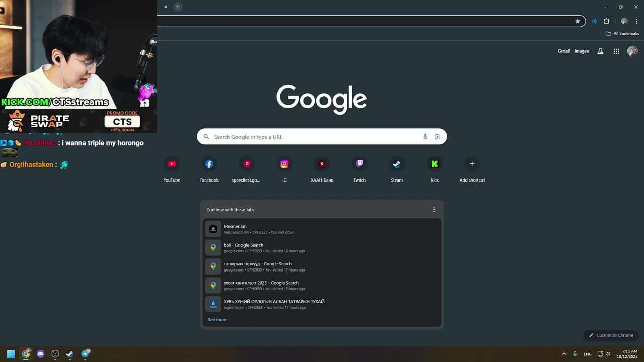Resume the Mesmerism tab
The width and height of the screenshot is (644, 362).
pyautogui.click(x=322, y=229)
